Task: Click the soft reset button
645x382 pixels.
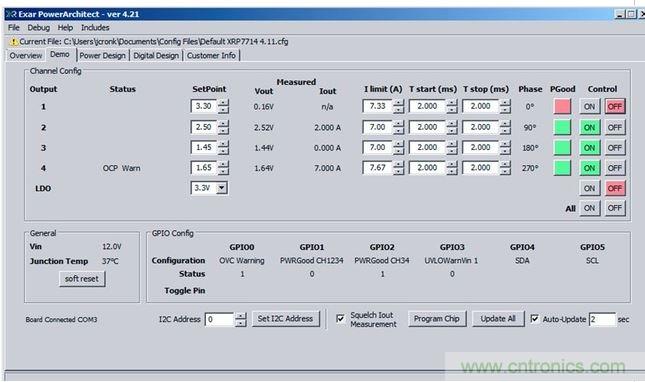Action: point(82,279)
